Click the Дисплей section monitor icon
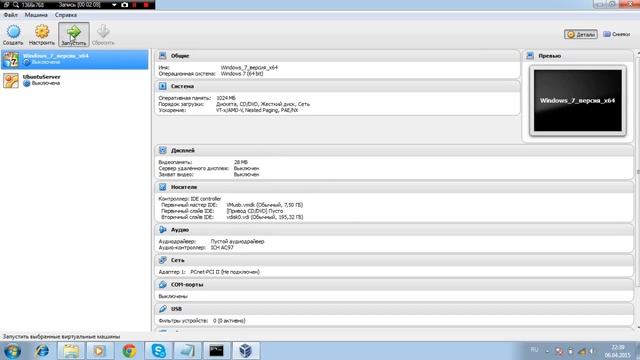 tap(162, 150)
